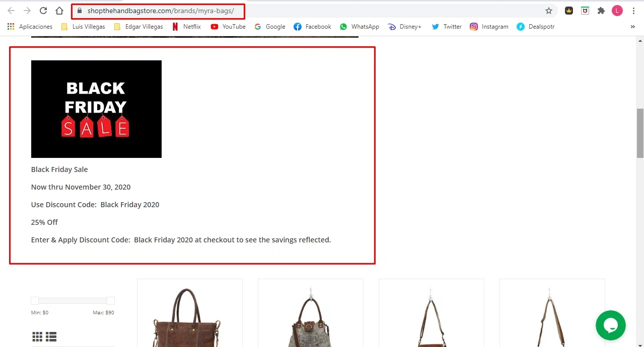The image size is (644, 347).
Task: Open the Aplicaciones apps grid bookmark
Action: point(30,27)
